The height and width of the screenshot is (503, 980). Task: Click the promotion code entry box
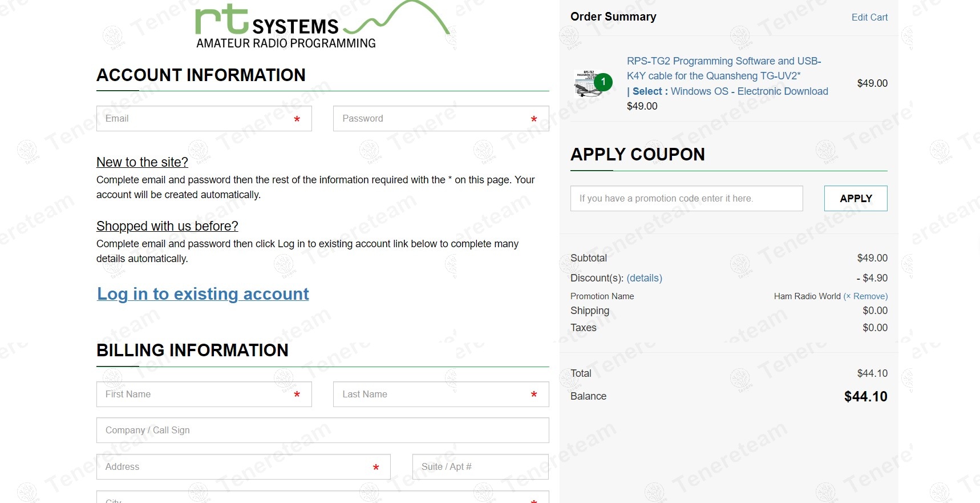coord(686,199)
